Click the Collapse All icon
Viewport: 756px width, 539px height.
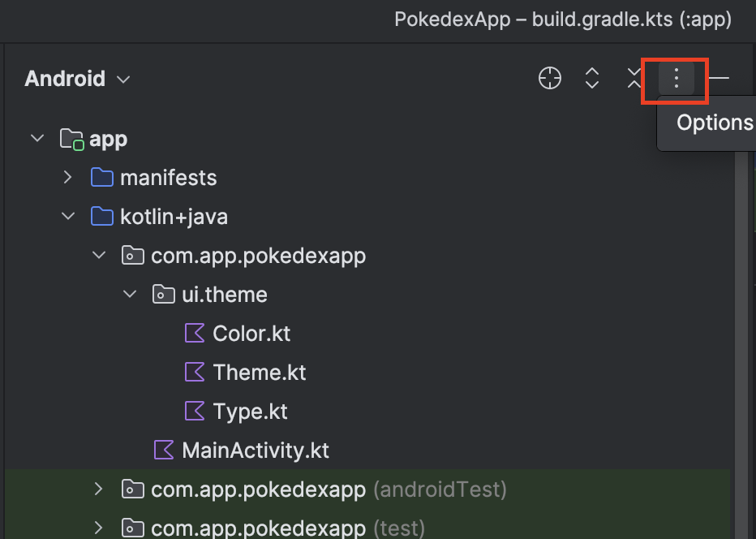pyautogui.click(x=634, y=79)
